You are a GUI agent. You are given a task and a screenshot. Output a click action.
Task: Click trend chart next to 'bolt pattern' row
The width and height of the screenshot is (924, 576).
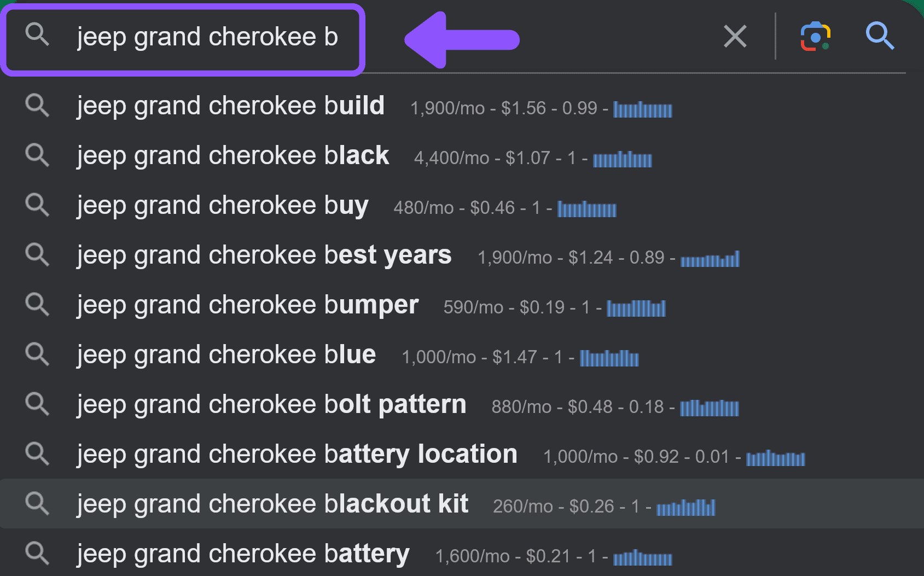710,408
